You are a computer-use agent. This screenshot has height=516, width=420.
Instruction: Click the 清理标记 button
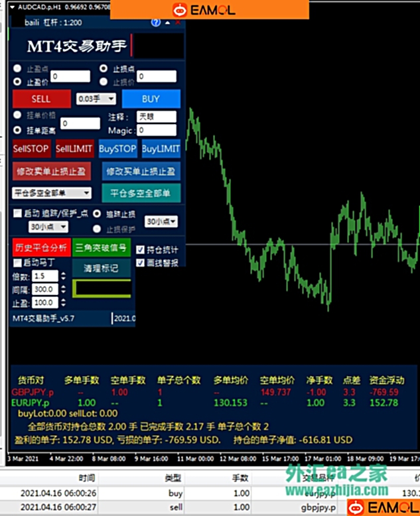coord(102,268)
